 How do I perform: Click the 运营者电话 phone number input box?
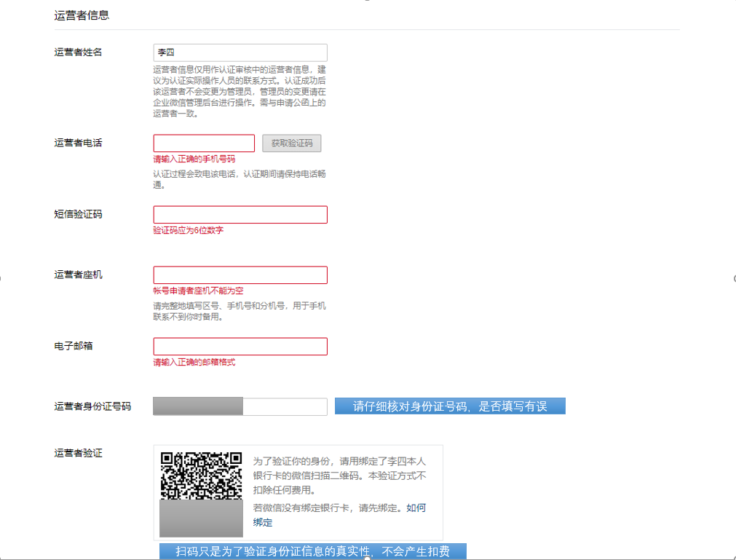tap(204, 143)
